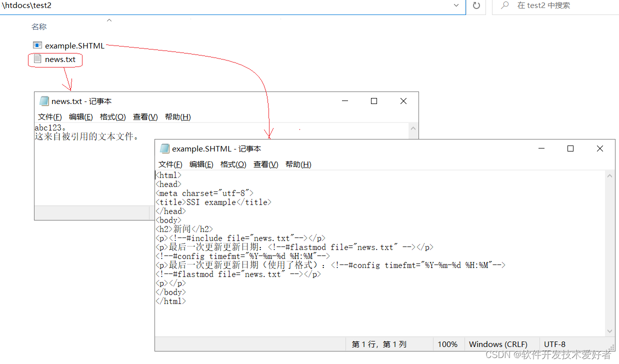Click the meta charset="utf-8" line
Screen dimensions: 619x364
205,193
